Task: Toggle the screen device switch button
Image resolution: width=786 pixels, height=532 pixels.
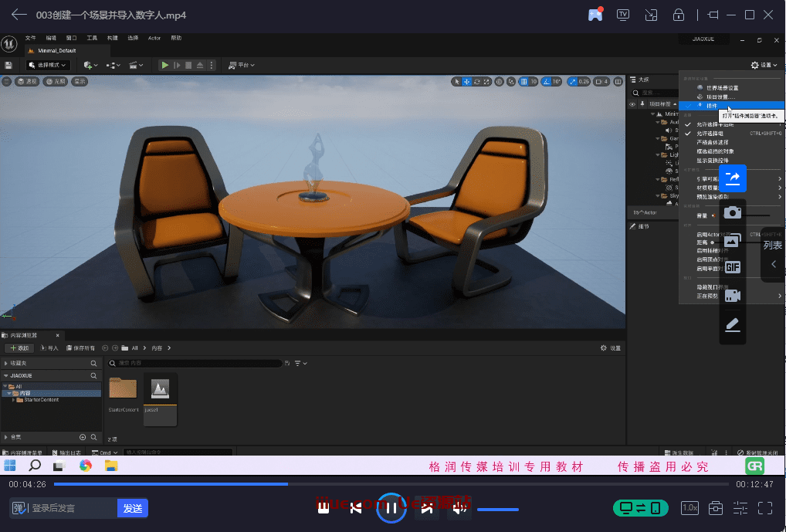Action: [640, 508]
